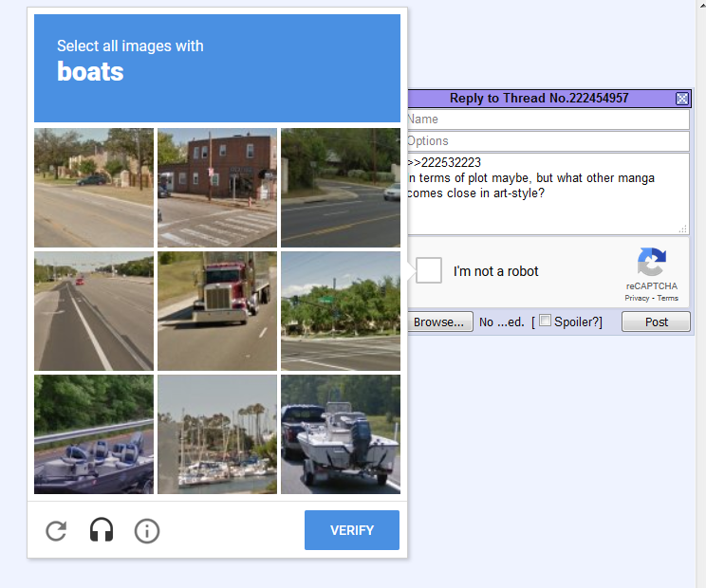Click the reload challenge icon
The height and width of the screenshot is (588, 706).
(56, 531)
